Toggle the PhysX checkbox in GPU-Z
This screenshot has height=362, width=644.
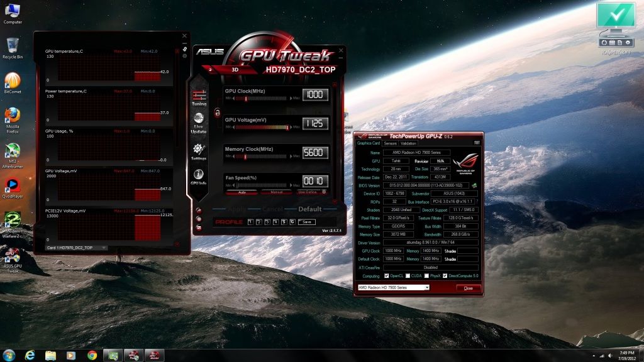(x=426, y=276)
